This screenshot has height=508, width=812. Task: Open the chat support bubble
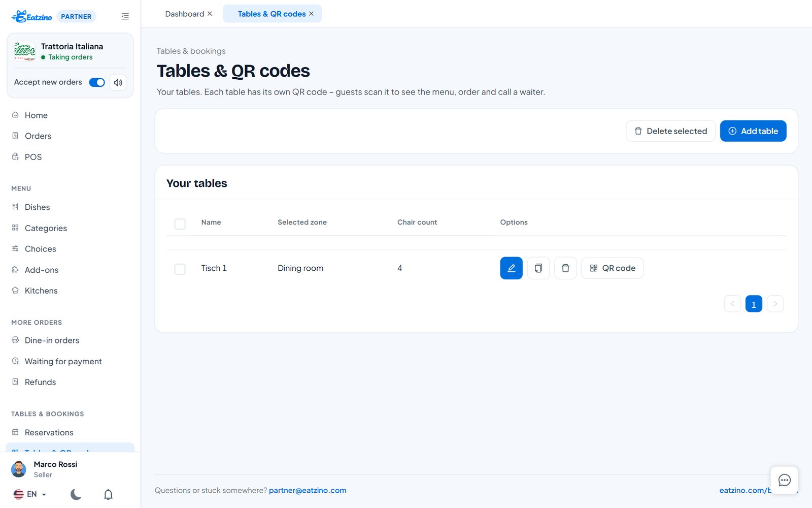[784, 480]
